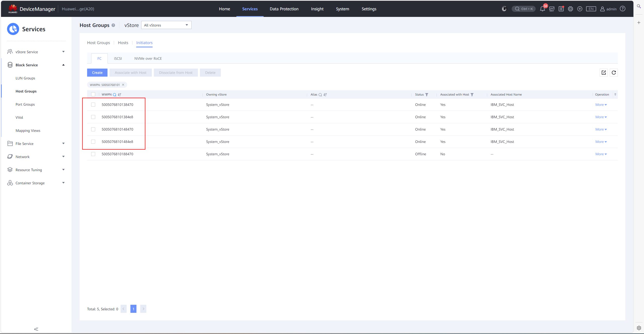644x334 pixels.
Task: Select the offline initiator 5005076810188470 checkbox
Action: coord(93,154)
